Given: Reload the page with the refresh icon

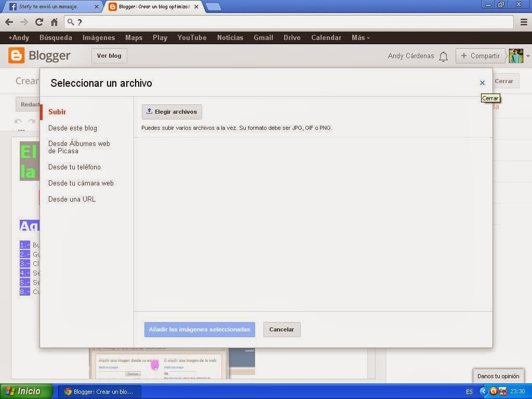Looking at the screenshot, I should (39, 22).
